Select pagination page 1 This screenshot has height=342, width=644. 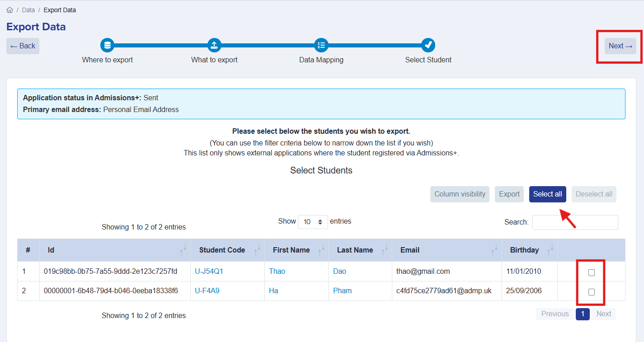[x=583, y=314]
